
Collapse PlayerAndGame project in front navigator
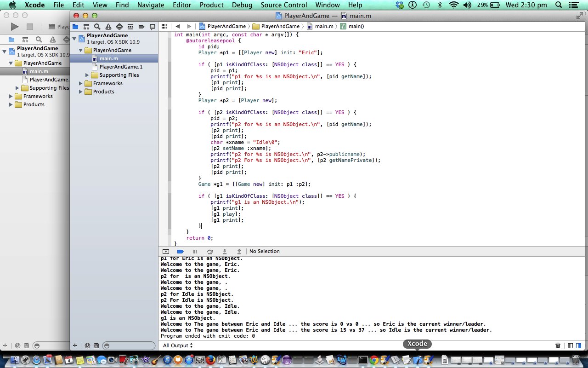74,38
